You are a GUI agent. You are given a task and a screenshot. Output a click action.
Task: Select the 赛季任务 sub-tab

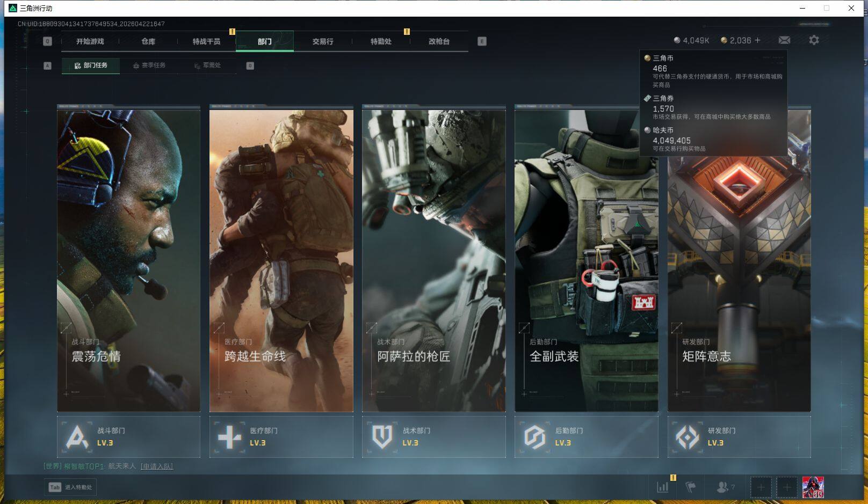tap(150, 65)
